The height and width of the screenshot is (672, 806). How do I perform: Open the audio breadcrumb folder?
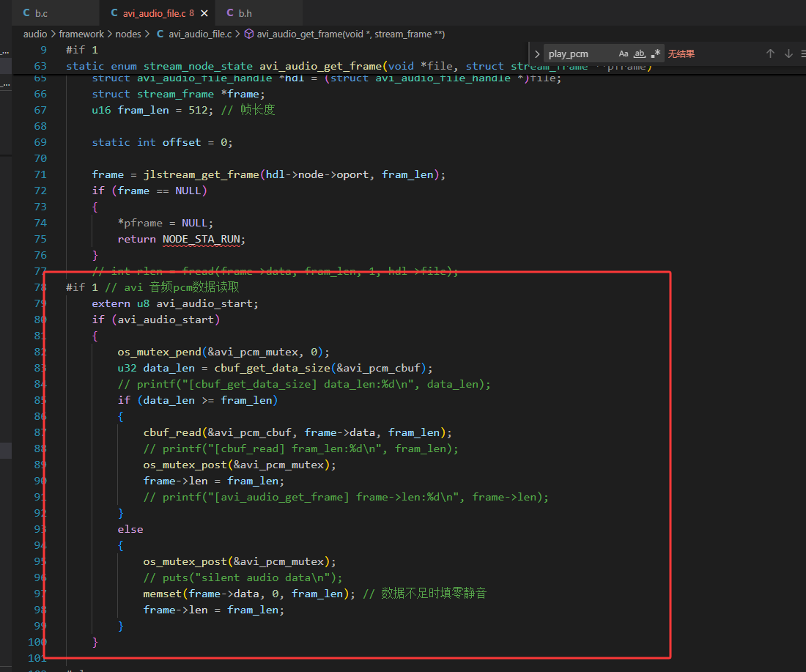[35, 34]
